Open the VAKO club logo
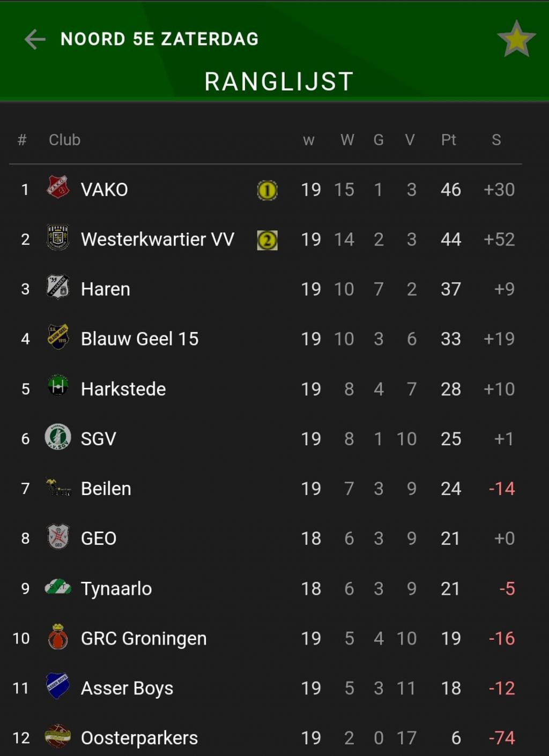This screenshot has height=756, width=549. coord(58,187)
